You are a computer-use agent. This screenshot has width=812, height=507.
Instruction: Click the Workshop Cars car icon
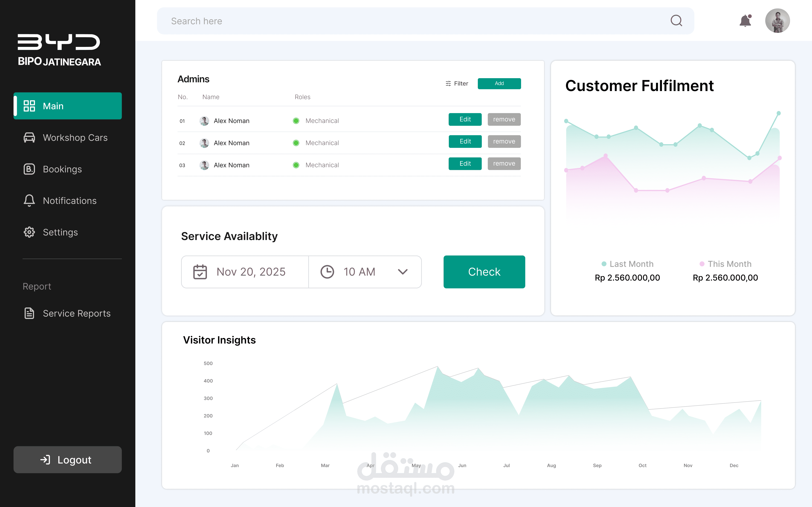click(29, 137)
